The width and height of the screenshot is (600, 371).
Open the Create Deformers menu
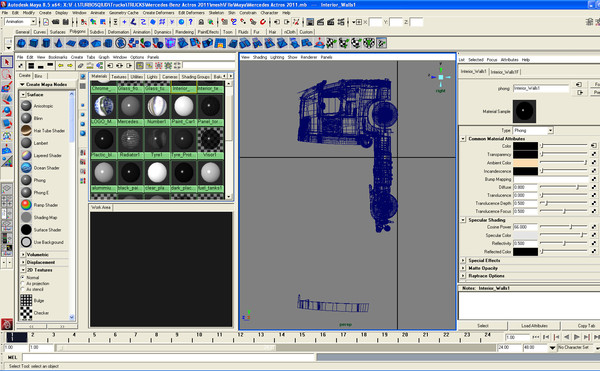pos(158,13)
